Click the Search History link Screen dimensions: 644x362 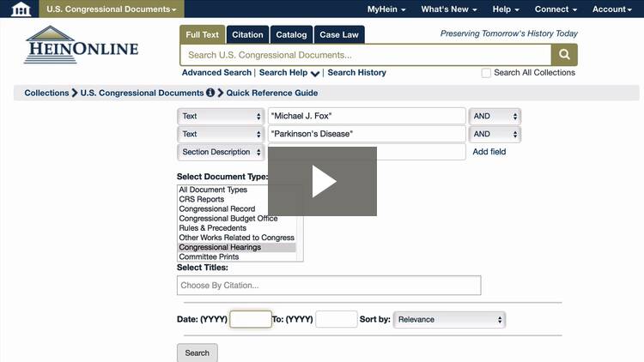pos(356,73)
